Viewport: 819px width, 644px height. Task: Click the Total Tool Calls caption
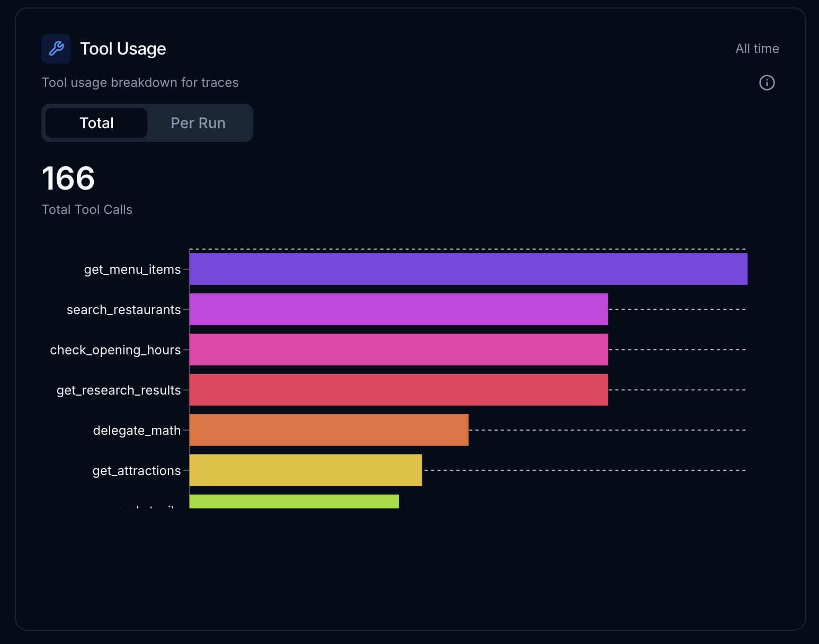click(87, 210)
